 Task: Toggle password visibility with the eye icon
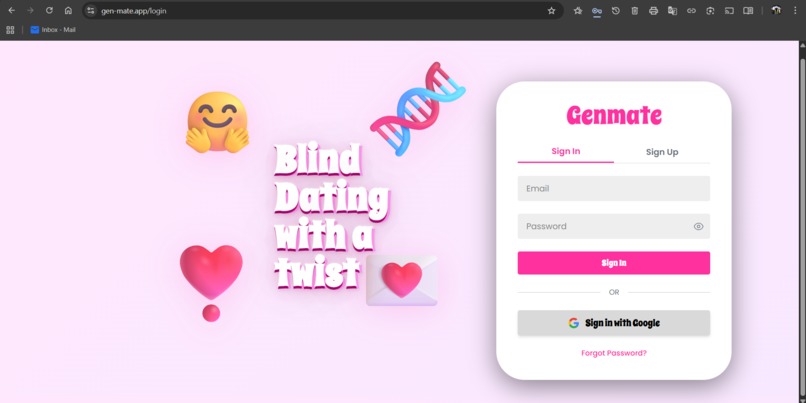698,227
